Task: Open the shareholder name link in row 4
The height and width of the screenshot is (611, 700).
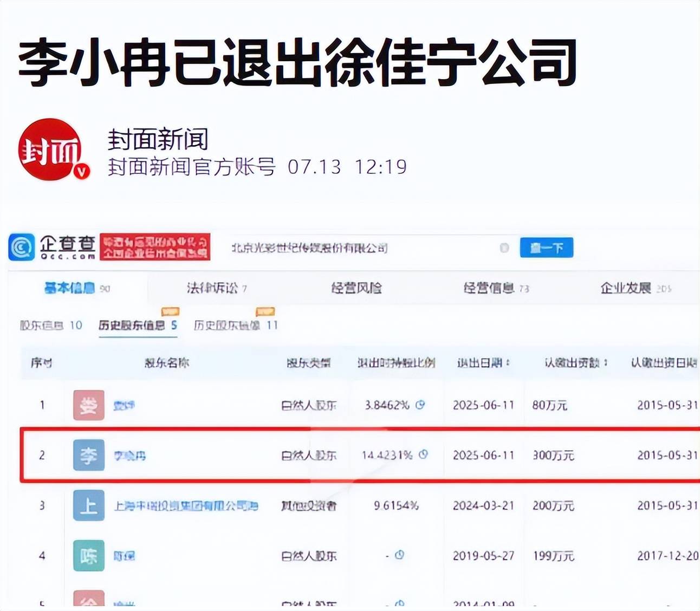Action: pyautogui.click(x=124, y=556)
